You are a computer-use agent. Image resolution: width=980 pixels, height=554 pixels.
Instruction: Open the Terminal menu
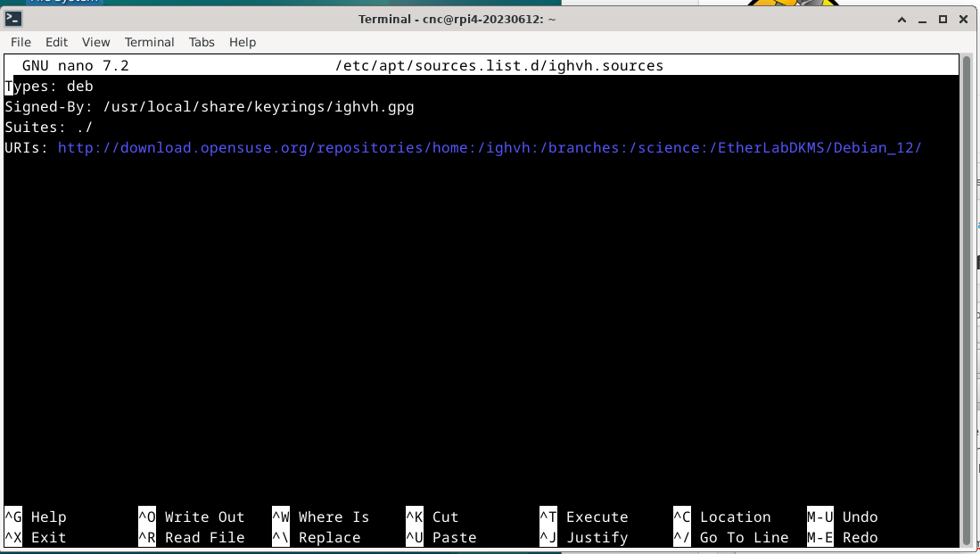(149, 42)
